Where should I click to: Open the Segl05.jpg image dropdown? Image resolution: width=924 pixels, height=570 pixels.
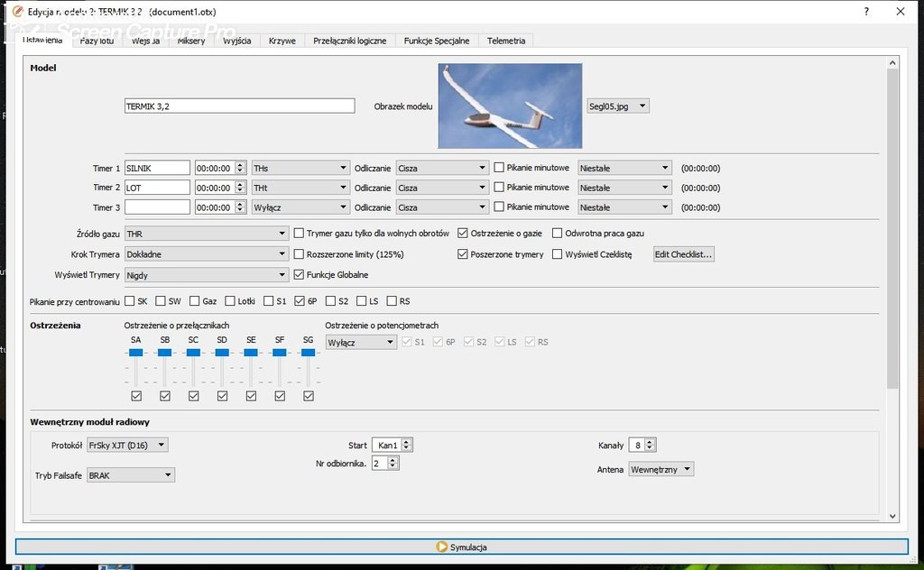618,106
